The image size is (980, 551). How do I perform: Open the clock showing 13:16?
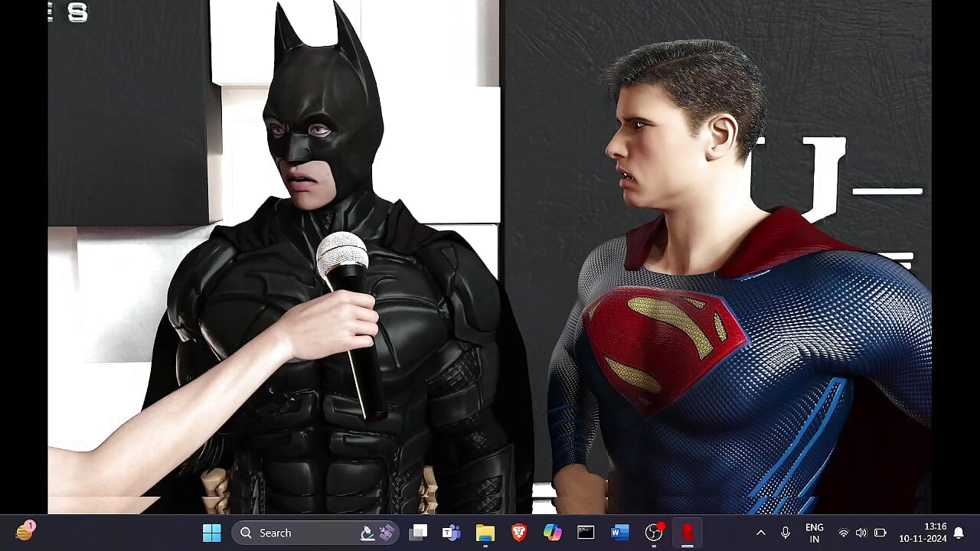point(923,533)
